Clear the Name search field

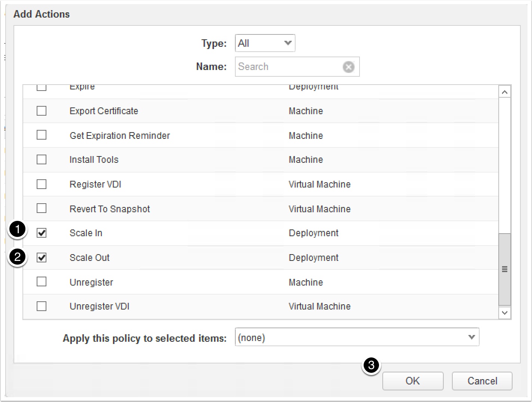point(348,67)
